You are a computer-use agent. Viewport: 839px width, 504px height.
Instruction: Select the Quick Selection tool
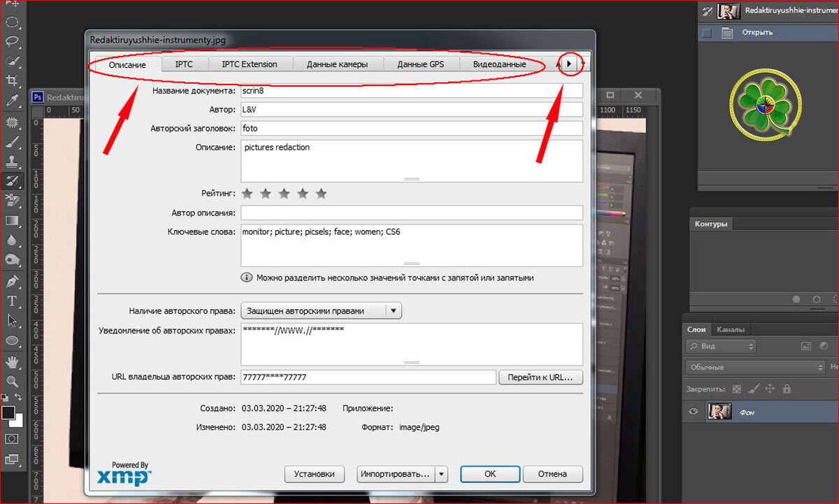(x=12, y=62)
